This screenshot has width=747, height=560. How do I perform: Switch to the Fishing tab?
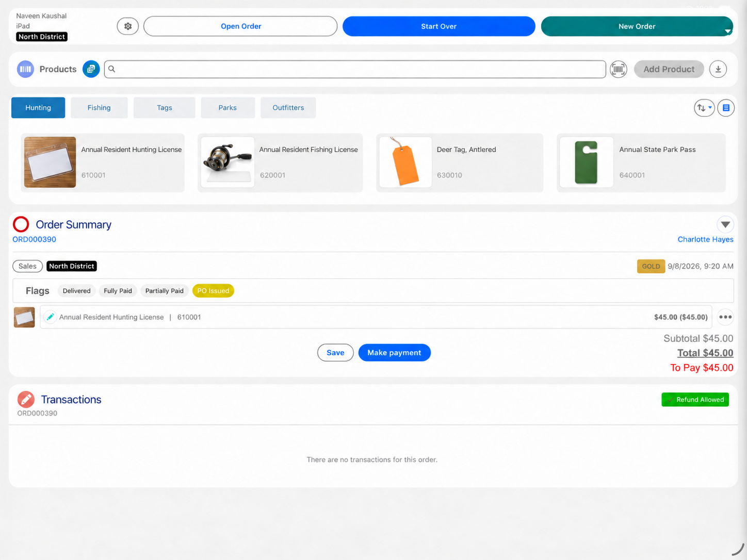tap(99, 108)
